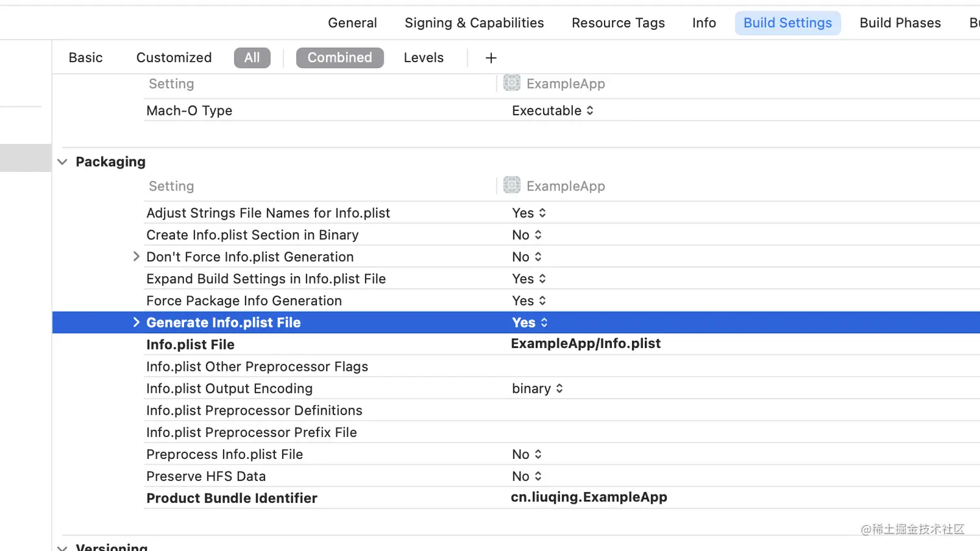Edit the Product Bundle Identifier value
Screen dimensions: 980x551
[x=589, y=497]
